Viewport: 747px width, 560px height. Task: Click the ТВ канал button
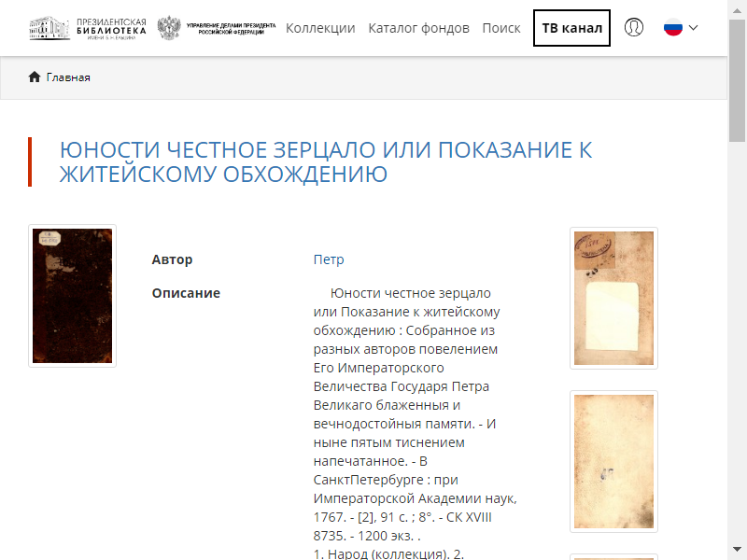click(571, 28)
